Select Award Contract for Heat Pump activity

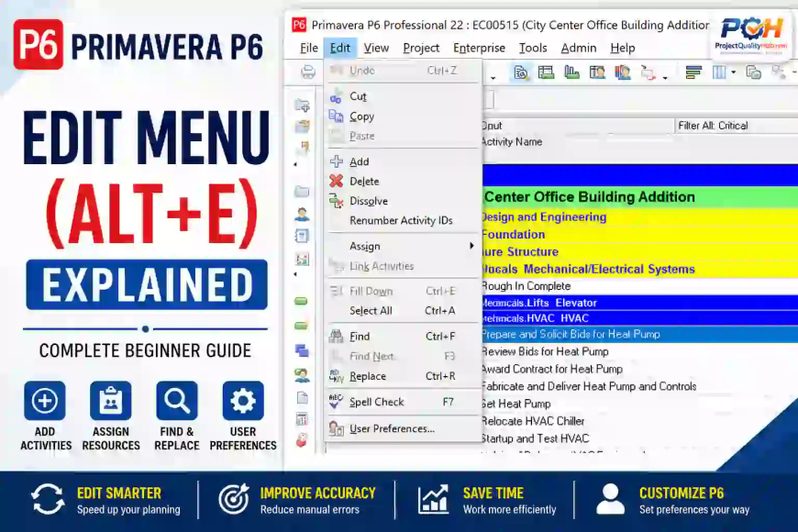click(x=639, y=369)
